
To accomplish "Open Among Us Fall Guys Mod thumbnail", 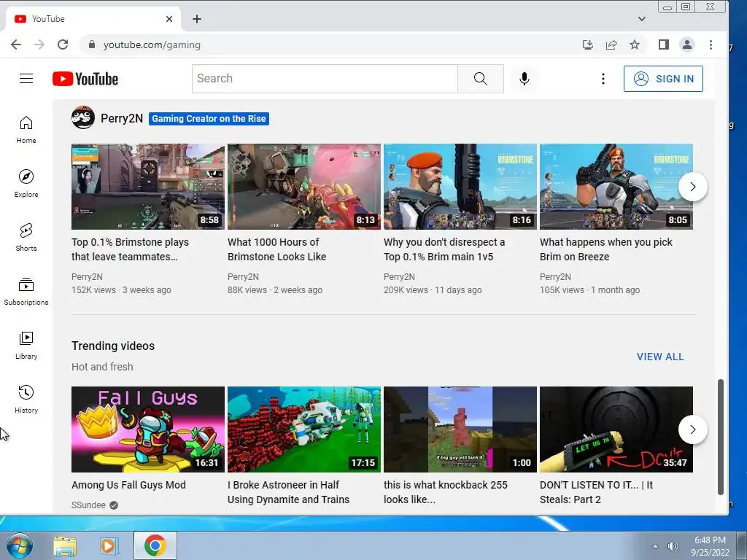I will (x=147, y=429).
